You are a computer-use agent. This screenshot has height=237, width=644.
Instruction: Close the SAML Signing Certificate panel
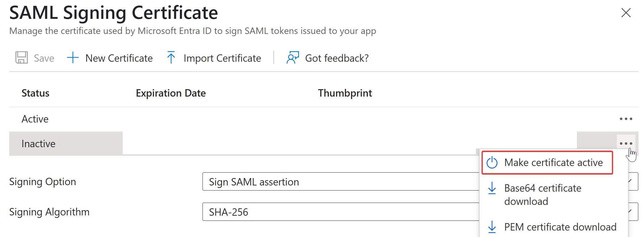click(x=626, y=13)
